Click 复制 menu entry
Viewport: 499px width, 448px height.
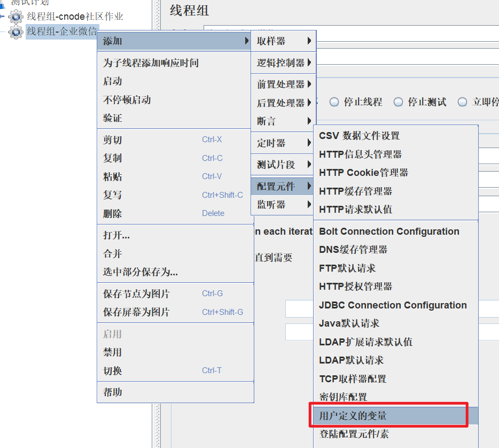pyautogui.click(x=174, y=158)
